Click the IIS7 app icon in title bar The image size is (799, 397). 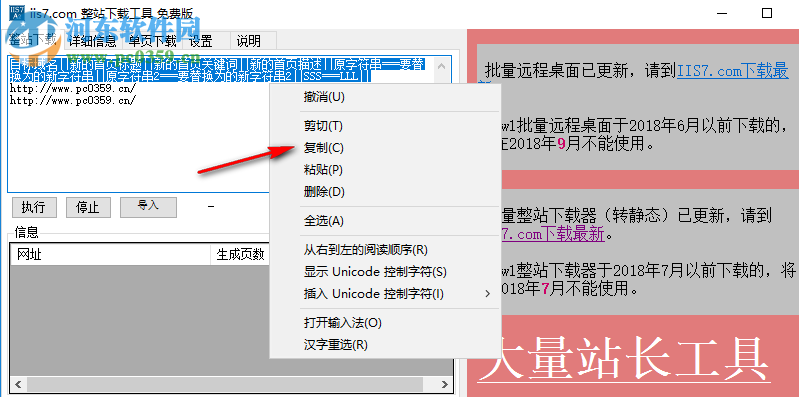tap(18, 13)
